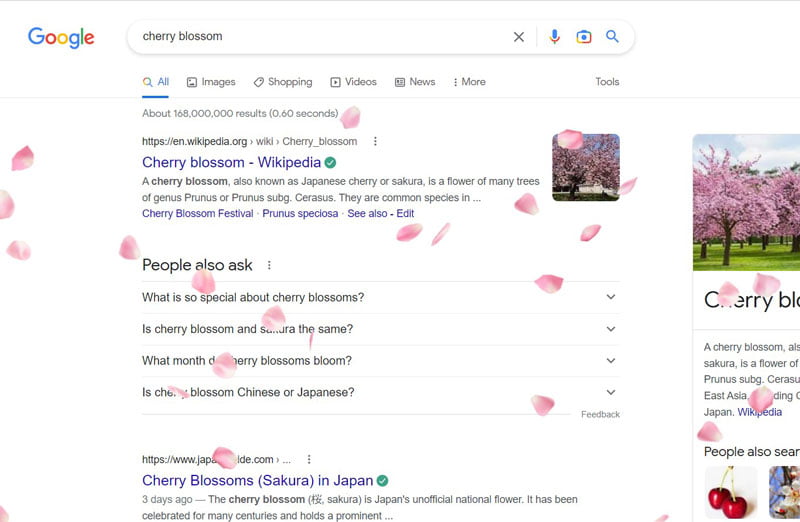Expand "What is so special about cherry blossoms?"
800x522 pixels.
381,297
